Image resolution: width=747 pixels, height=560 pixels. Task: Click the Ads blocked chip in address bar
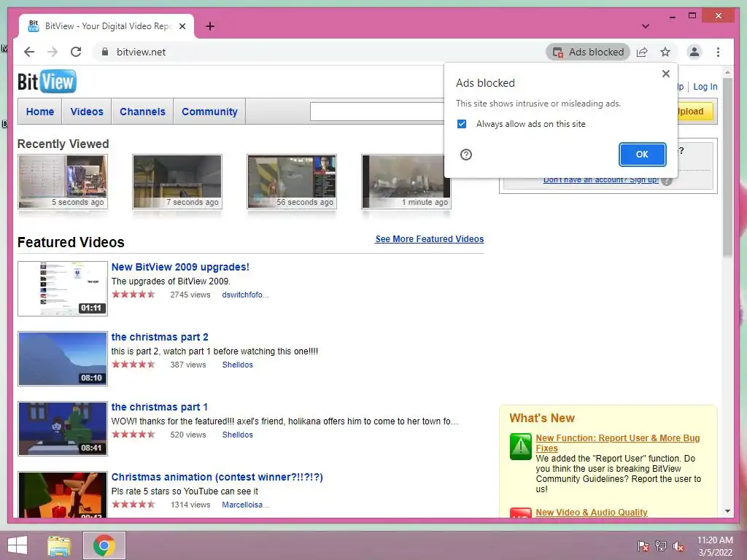click(588, 52)
